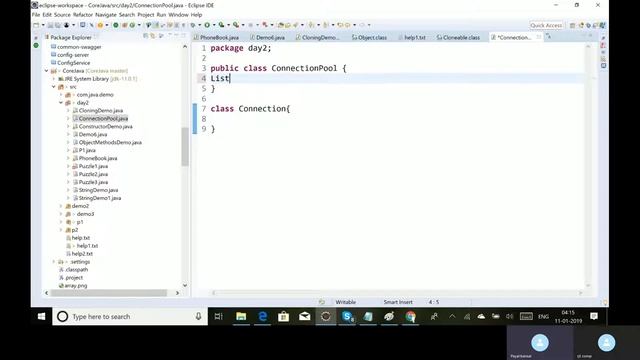Open Task View on taskbar

219,316
